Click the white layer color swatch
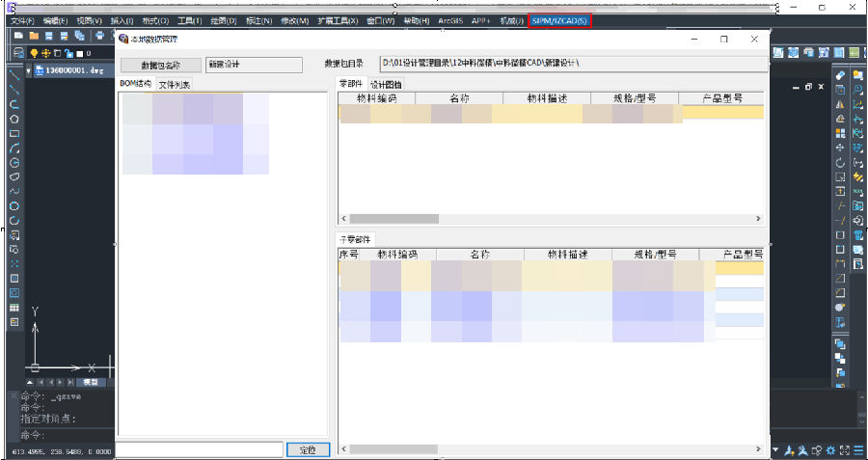Image resolution: width=868 pixels, height=460 pixels. click(80, 54)
